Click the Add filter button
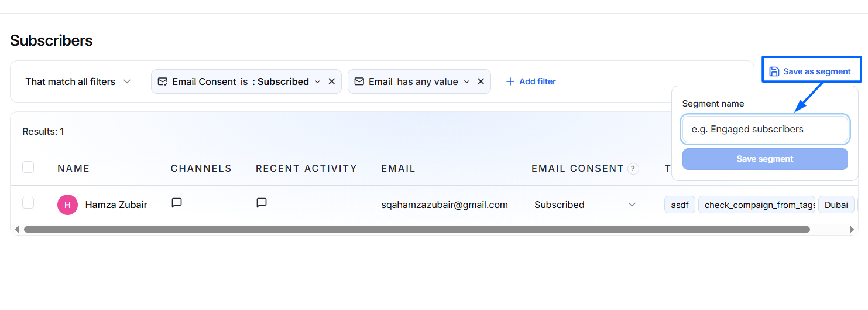Viewport: 868px width, 310px height. pos(531,81)
